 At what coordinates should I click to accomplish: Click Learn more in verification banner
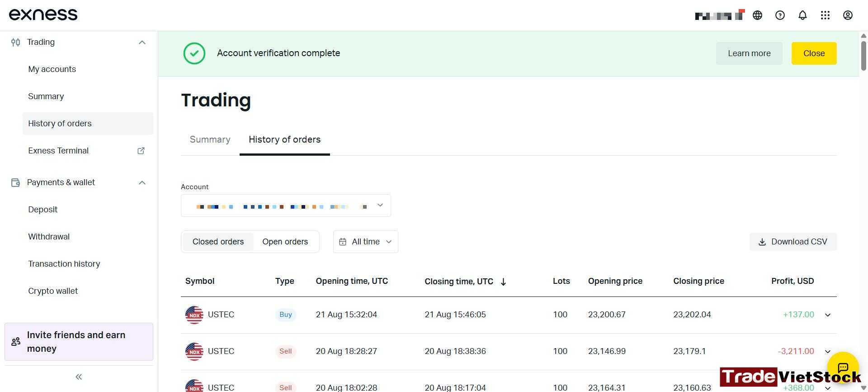click(x=749, y=53)
